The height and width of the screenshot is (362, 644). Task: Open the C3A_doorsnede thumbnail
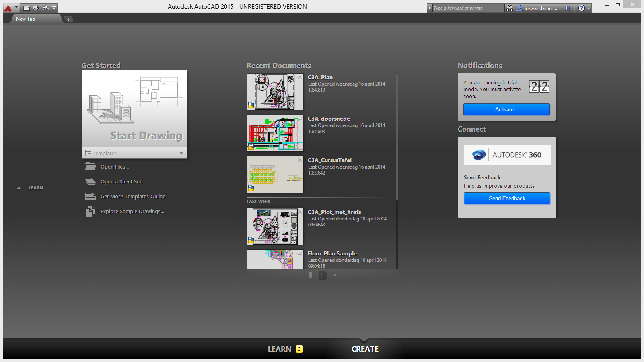click(x=275, y=133)
